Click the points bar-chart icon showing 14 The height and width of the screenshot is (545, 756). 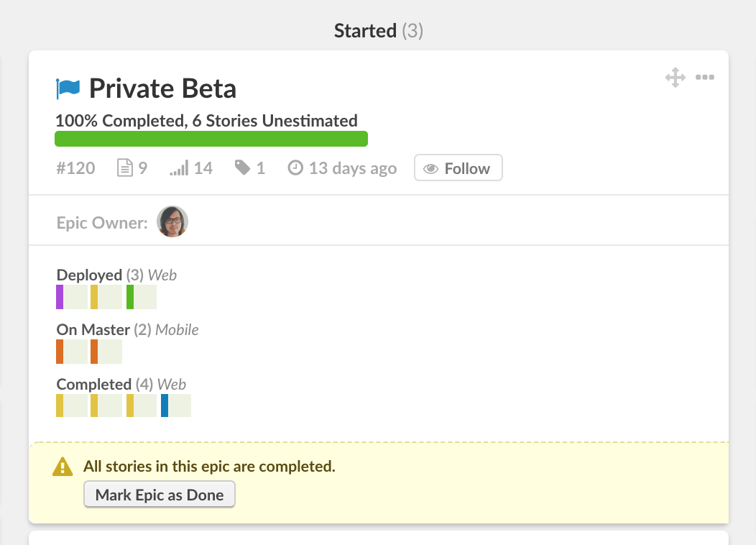[x=179, y=168]
